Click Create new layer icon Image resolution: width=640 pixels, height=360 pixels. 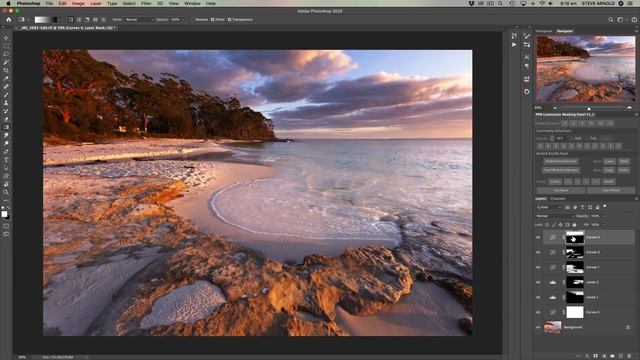(621, 356)
